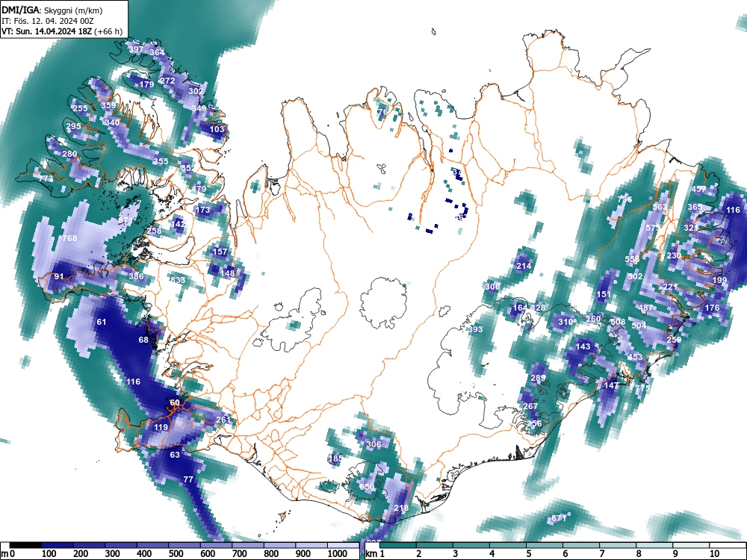Image resolution: width=747 pixels, height=560 pixels.
Task: Click visibility value 671 offshore southeast
Action: tap(558, 518)
